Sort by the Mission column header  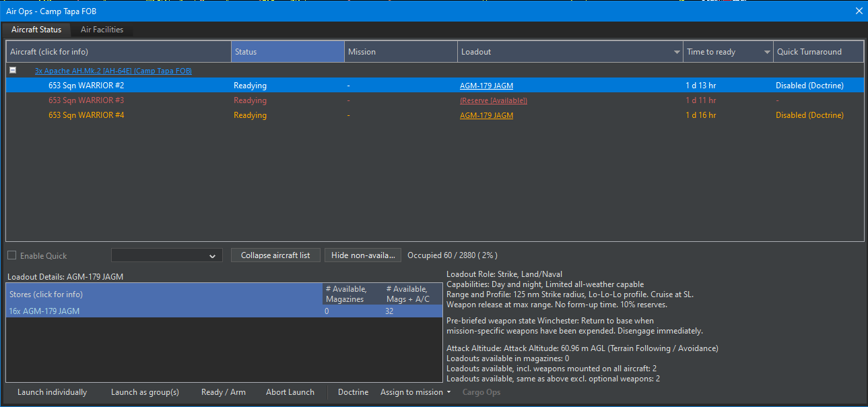[x=401, y=52]
